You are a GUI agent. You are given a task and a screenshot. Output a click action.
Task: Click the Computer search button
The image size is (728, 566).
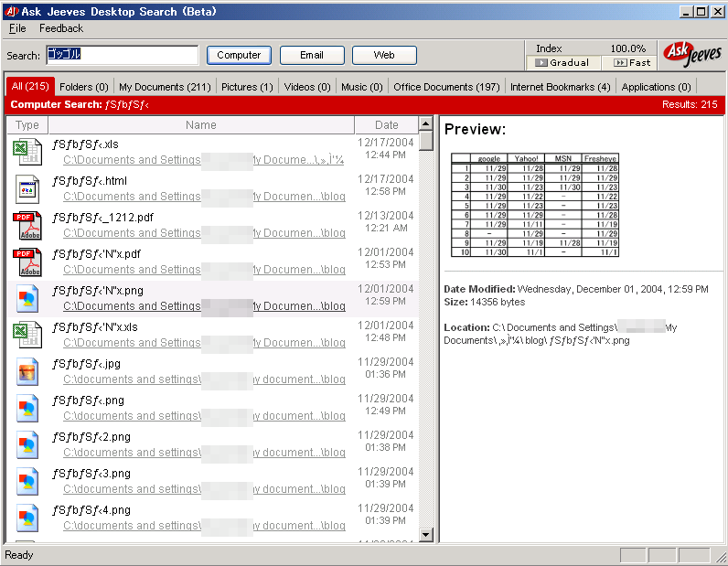pyautogui.click(x=239, y=55)
